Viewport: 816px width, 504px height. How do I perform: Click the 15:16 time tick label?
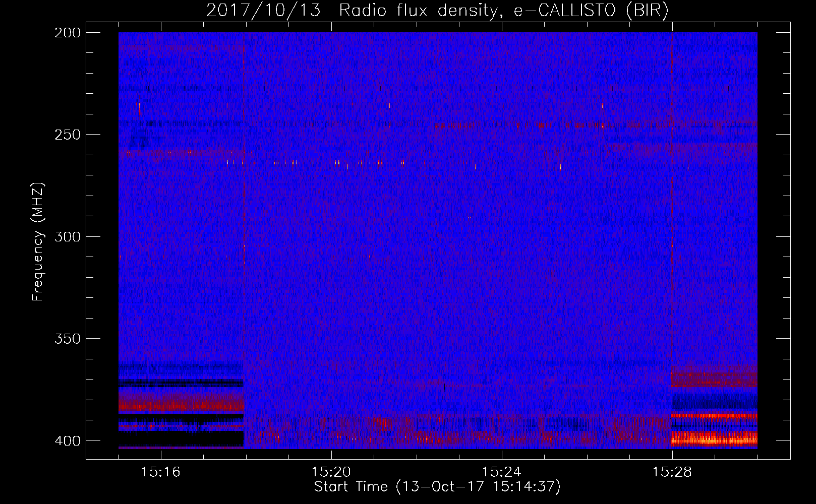pyautogui.click(x=161, y=472)
